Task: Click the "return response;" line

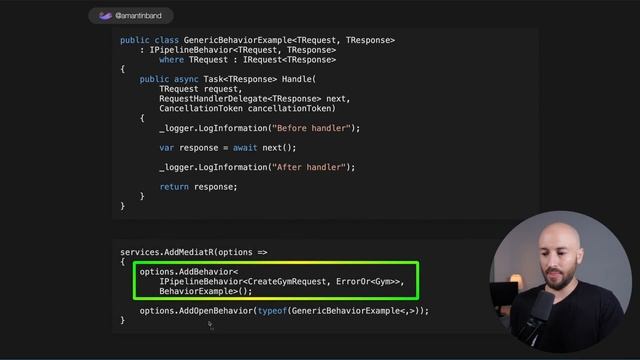Action: (x=198, y=187)
